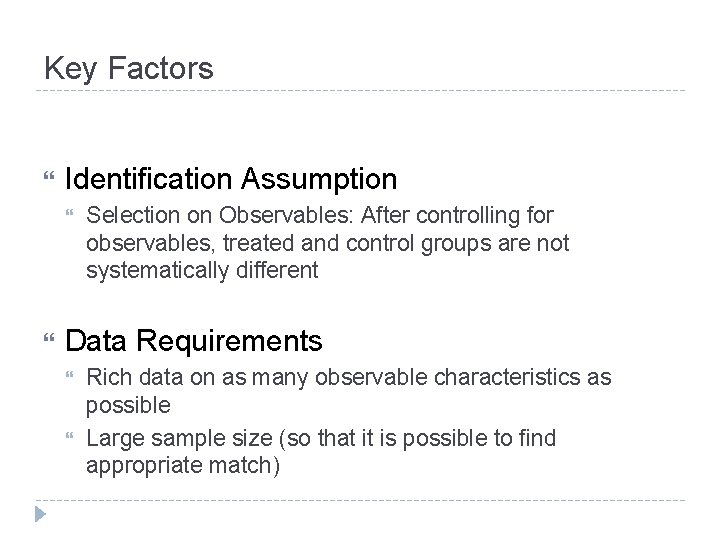Image resolution: width=720 pixels, height=540 pixels.
Task: Click the word 'Assumption' in first heading
Action: coord(319,179)
